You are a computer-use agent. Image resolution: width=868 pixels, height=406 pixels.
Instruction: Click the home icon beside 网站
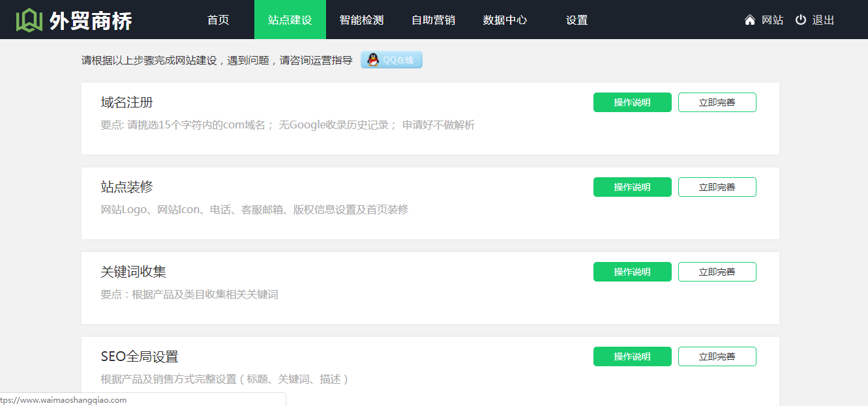coord(750,20)
